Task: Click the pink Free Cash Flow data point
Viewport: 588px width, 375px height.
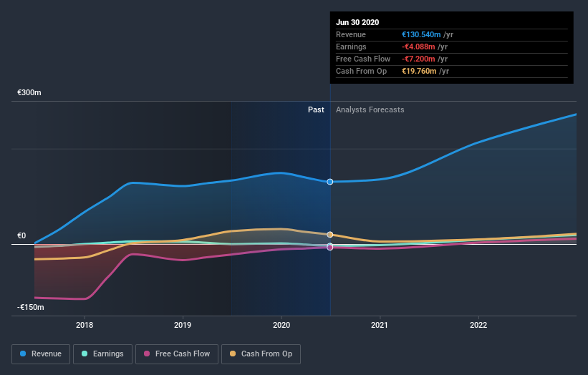Action: coord(330,247)
